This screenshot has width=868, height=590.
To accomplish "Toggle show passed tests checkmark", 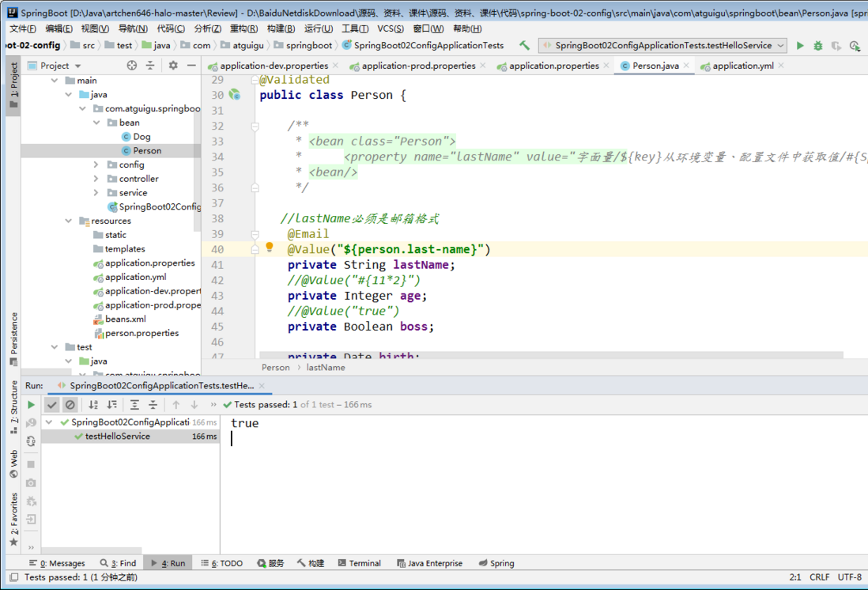I will pos(52,405).
